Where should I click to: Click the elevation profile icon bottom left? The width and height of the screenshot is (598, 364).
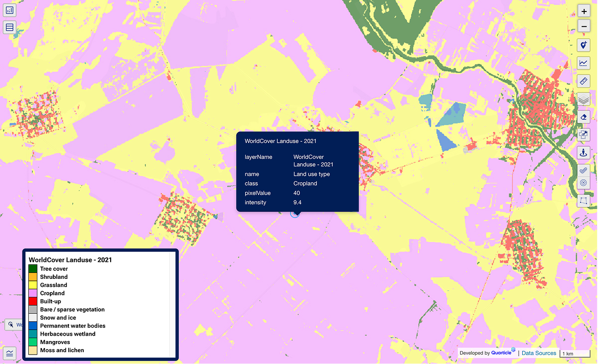click(x=9, y=353)
